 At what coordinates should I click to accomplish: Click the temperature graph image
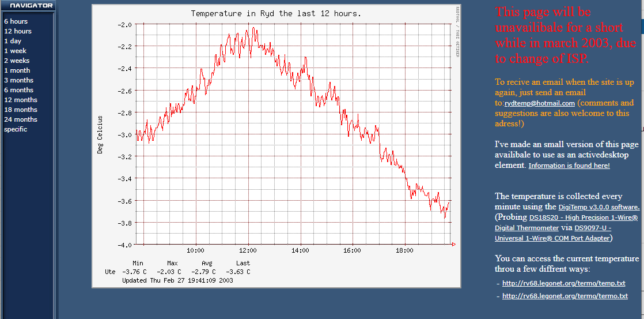click(x=276, y=144)
